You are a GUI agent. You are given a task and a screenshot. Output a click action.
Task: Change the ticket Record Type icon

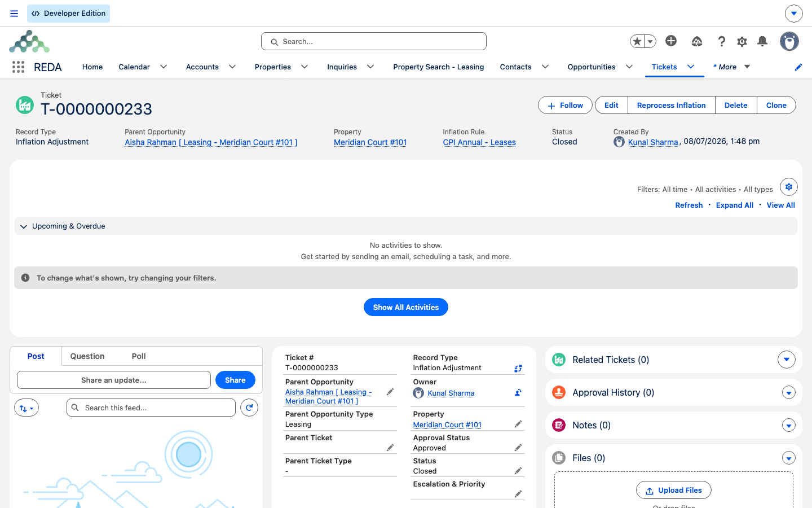click(518, 369)
